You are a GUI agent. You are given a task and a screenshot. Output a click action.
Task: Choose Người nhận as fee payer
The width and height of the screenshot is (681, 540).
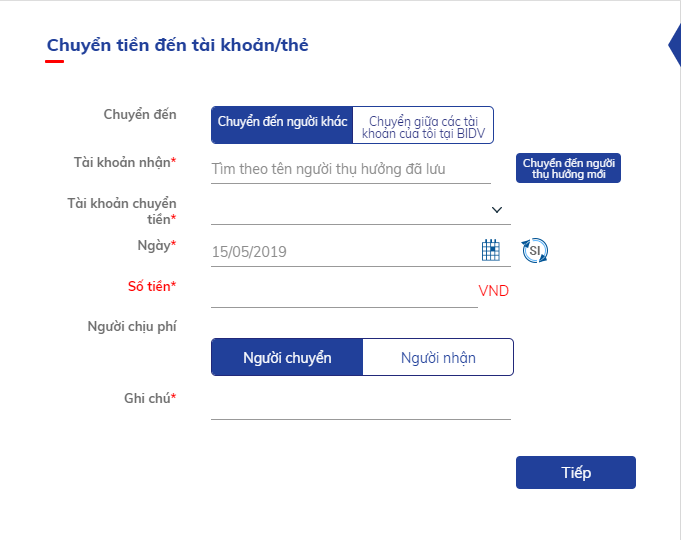click(x=438, y=357)
